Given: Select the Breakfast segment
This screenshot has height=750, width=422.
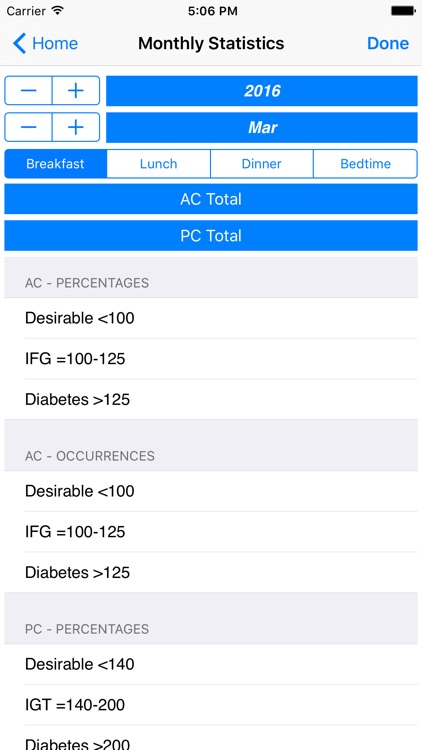Looking at the screenshot, I should 56,164.
